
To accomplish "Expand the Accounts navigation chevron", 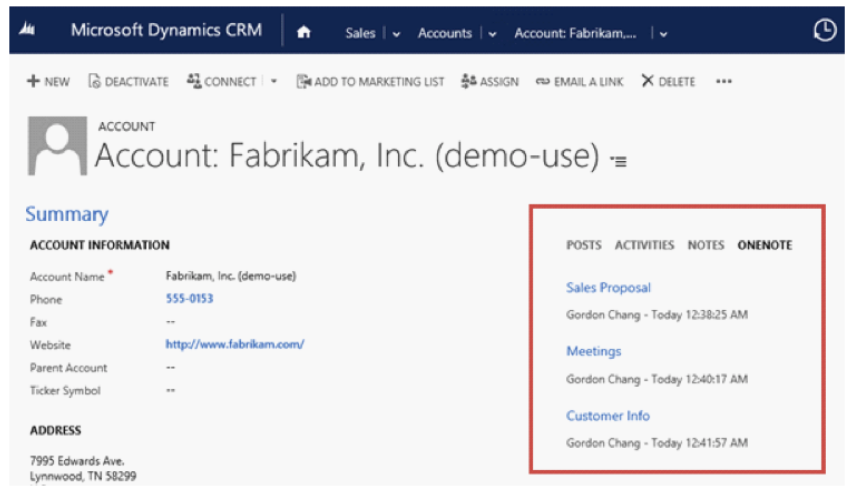I will (x=492, y=34).
